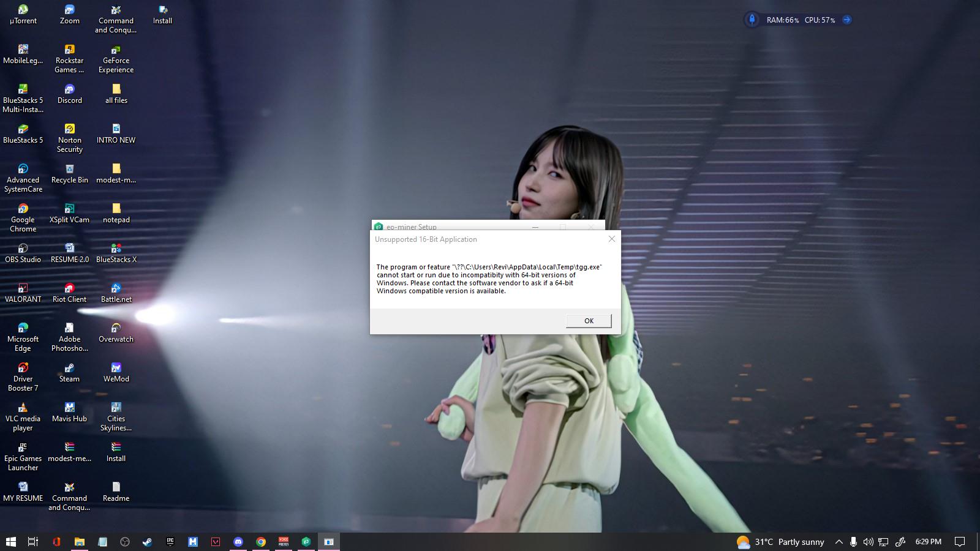Click the Steam icon in the taskbar
The image size is (980, 551).
[x=147, y=542]
